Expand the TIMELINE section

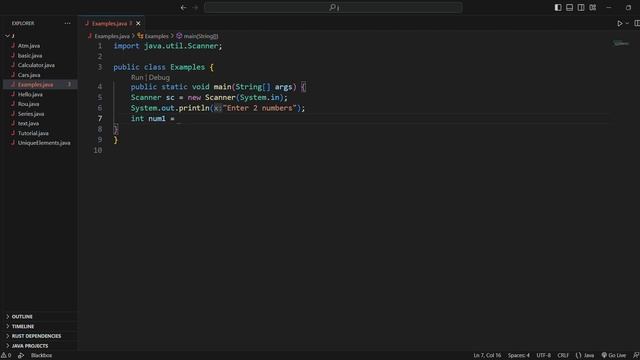pyautogui.click(x=23, y=327)
